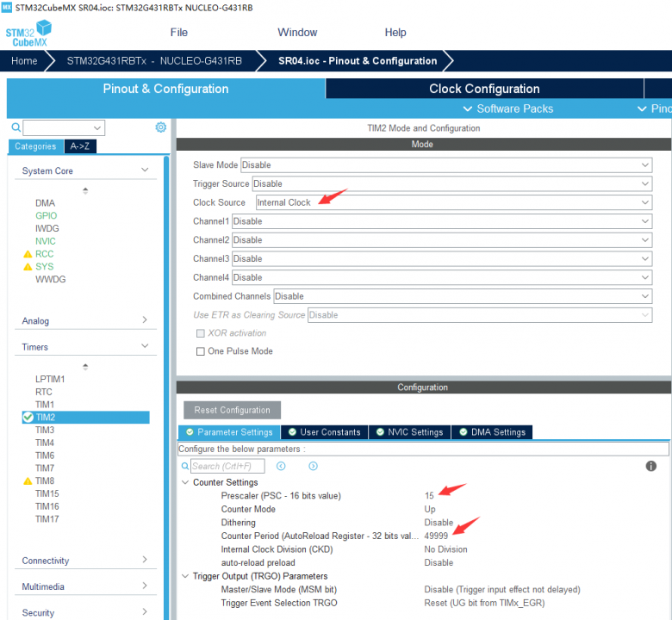Open the category search combo box

pyautogui.click(x=64, y=127)
